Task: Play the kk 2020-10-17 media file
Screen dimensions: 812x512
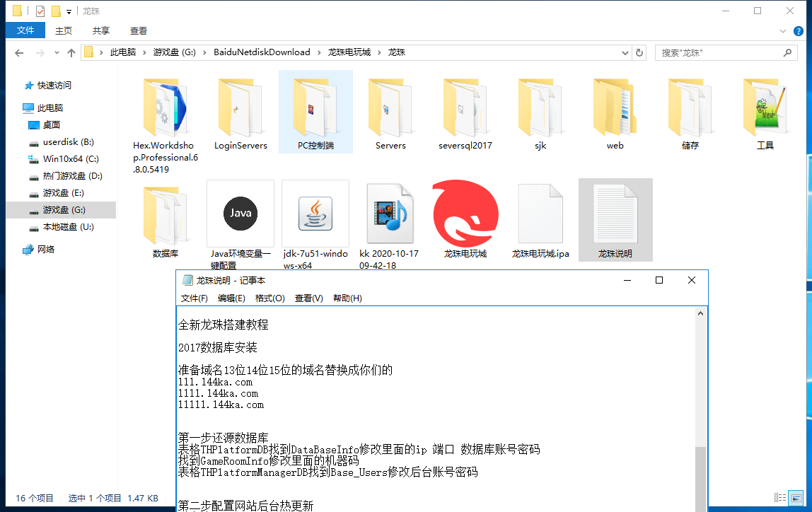Action: [390, 214]
